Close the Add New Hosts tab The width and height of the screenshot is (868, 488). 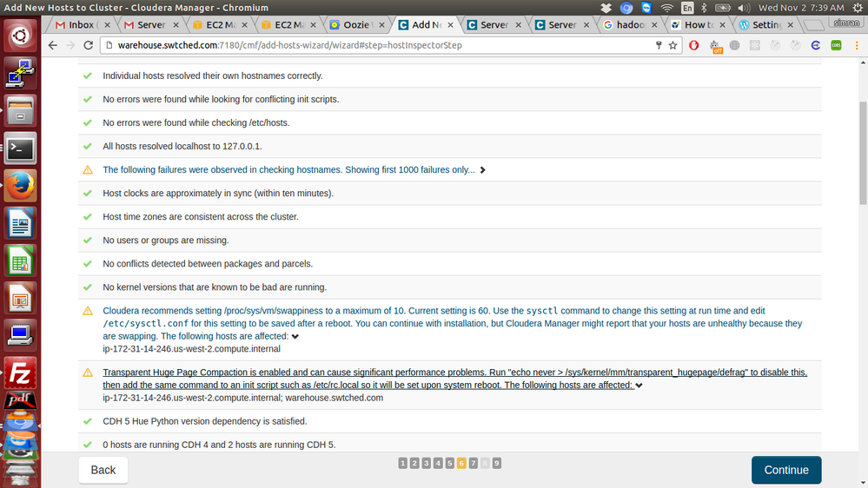point(451,25)
